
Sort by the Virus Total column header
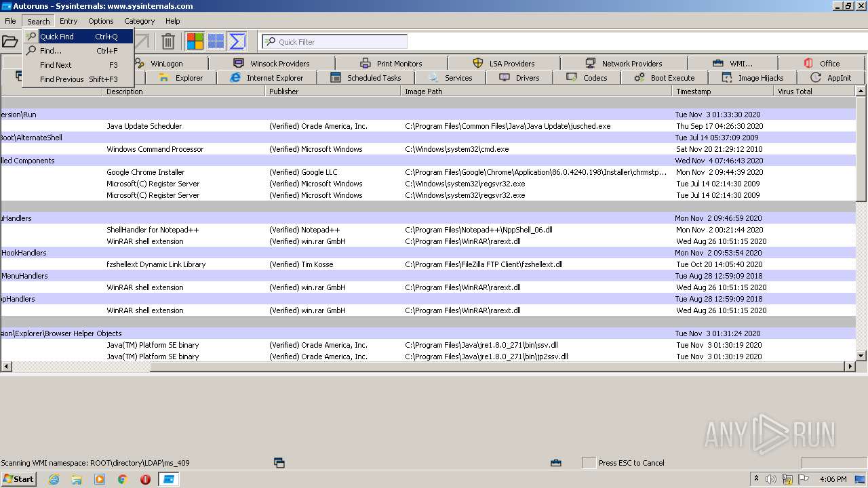click(815, 91)
